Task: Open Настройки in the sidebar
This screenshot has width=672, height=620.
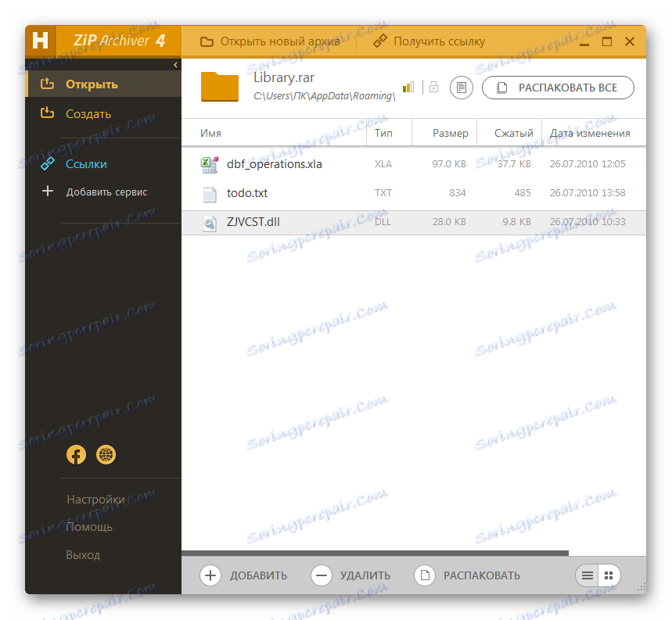Action: tap(95, 500)
